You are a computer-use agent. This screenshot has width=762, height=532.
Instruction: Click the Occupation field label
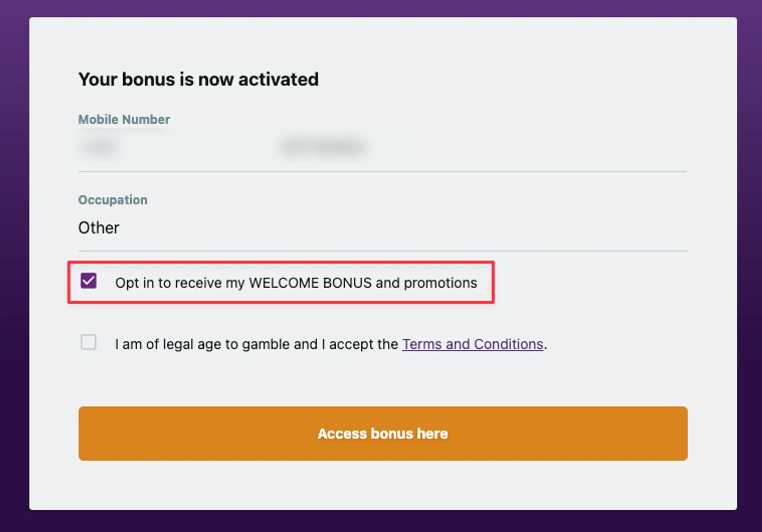(113, 200)
